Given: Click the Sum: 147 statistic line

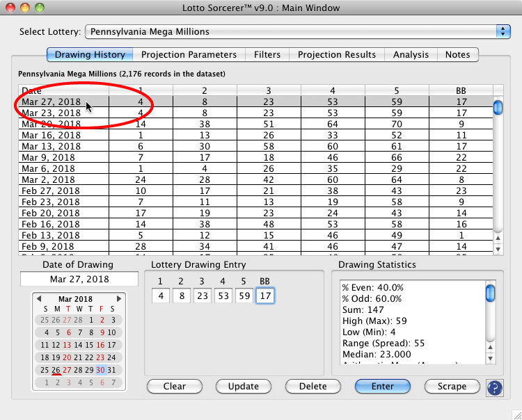Looking at the screenshot, I should [x=363, y=309].
